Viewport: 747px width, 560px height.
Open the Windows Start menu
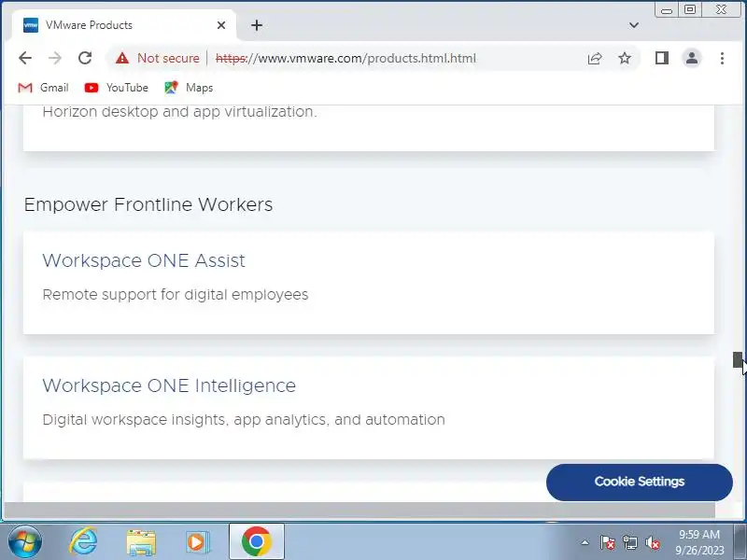pyautogui.click(x=25, y=542)
